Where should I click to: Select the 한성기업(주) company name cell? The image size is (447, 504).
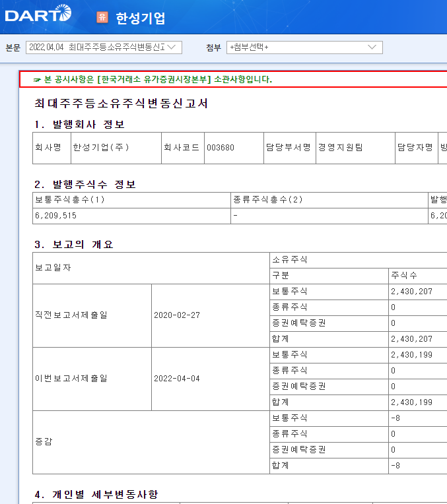(116, 148)
